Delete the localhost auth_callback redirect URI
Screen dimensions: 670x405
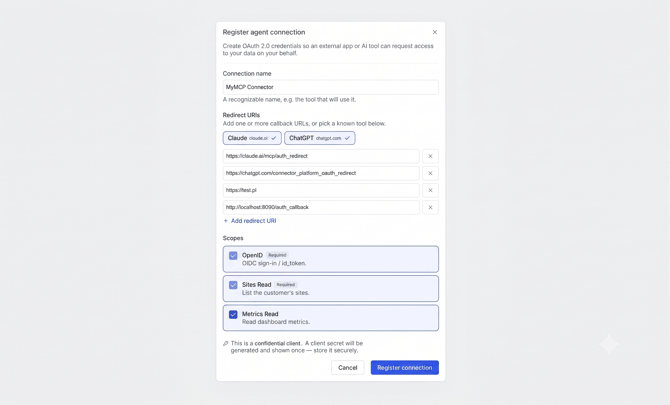click(x=430, y=208)
